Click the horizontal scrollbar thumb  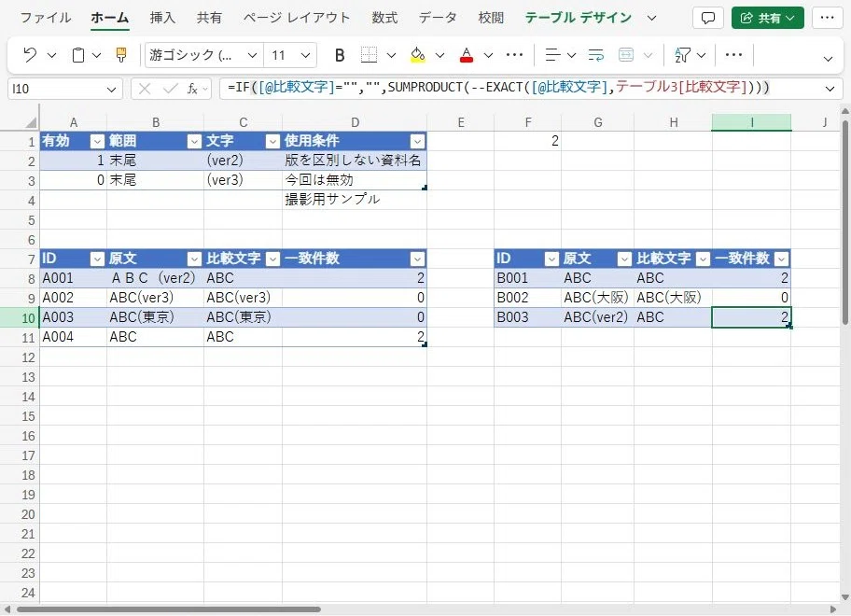(x=168, y=609)
